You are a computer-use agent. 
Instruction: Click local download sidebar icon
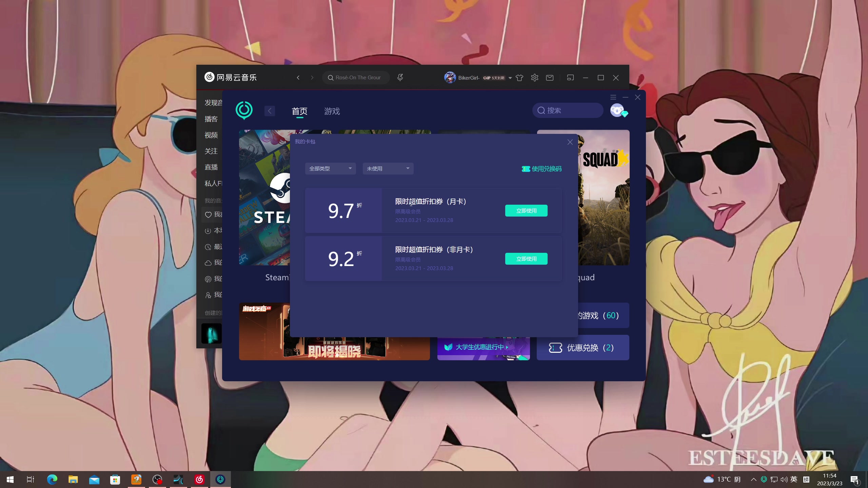(208, 231)
